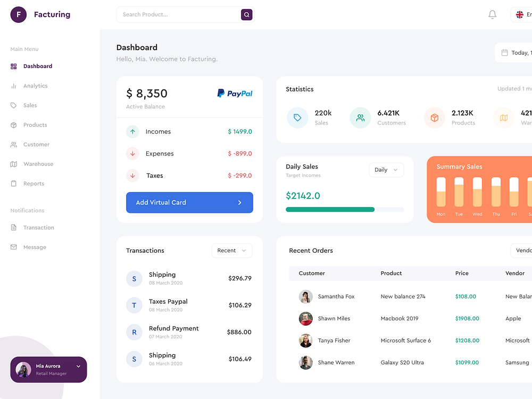Expand the Recent transactions filter dropdown
Viewport: 532px width, 399px height.
(x=231, y=250)
